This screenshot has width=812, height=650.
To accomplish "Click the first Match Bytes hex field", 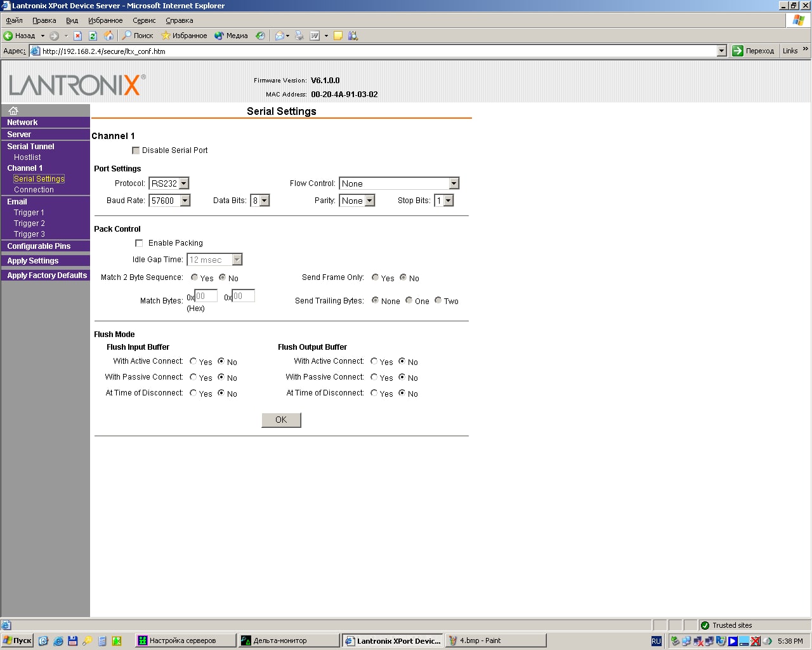I will coord(206,296).
